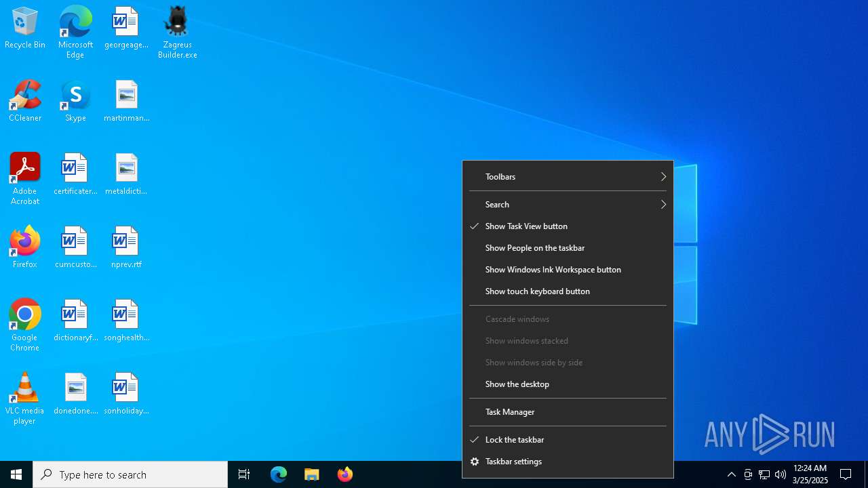Select the martinman image file icon
Viewport: 868px width, 488px height.
(x=126, y=102)
